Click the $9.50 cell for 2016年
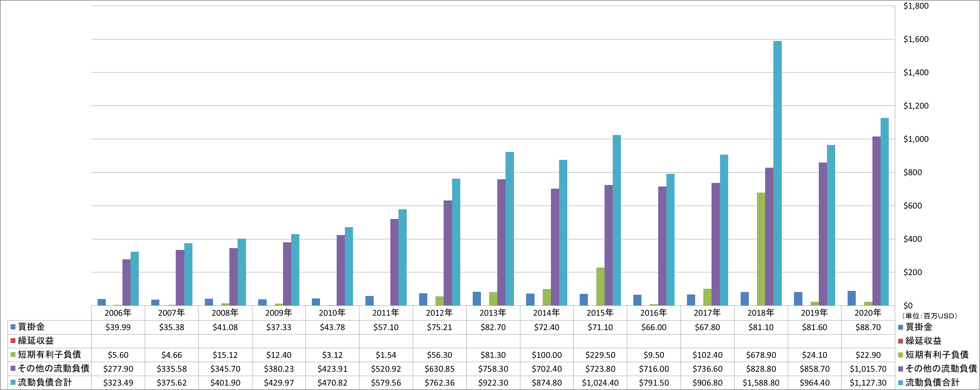980x390 pixels. tap(654, 355)
